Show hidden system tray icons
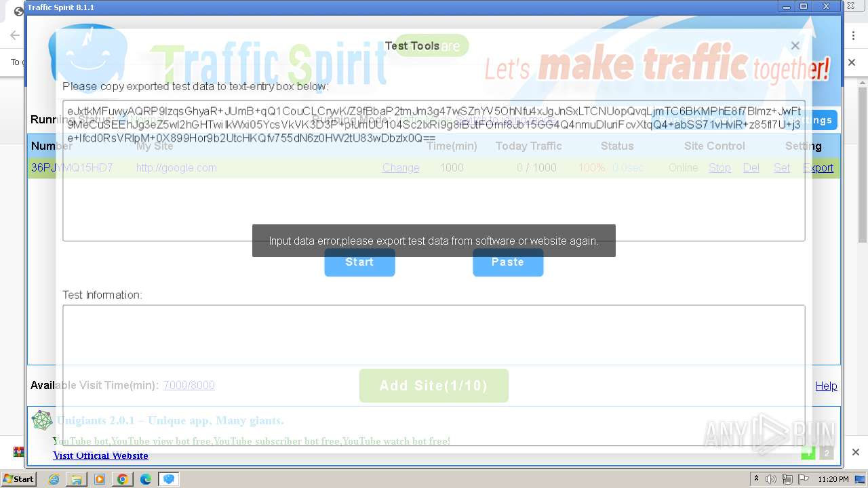This screenshot has width=868, height=488. point(756,479)
